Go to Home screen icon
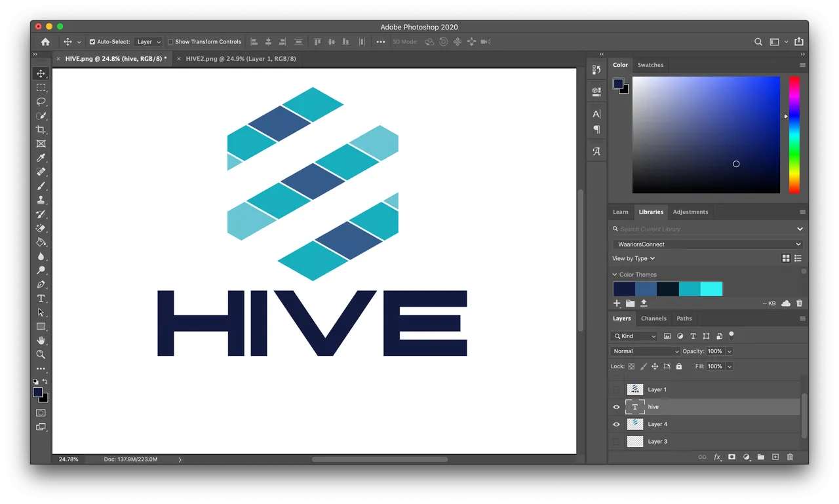The image size is (839, 504). click(x=45, y=41)
